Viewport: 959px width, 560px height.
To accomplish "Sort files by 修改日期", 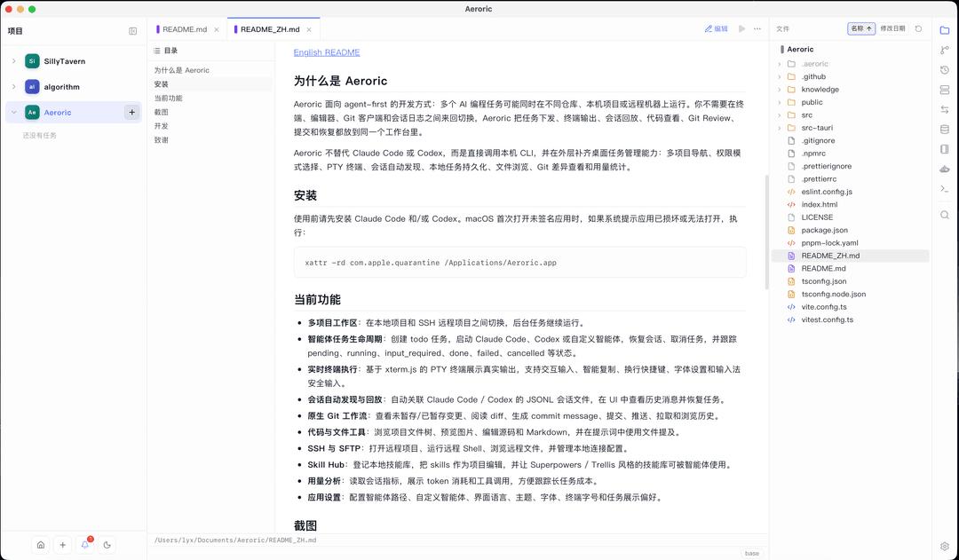I will click(x=892, y=28).
